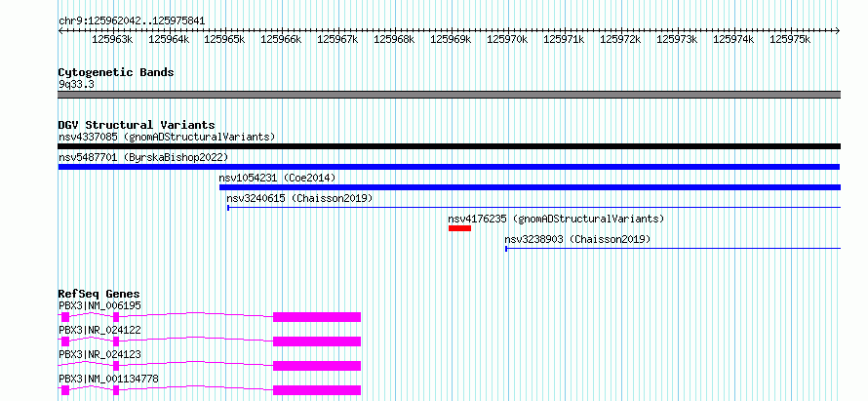Click the RefSeq Genes track title
Image resolution: width=868 pixels, height=401 pixels.
tap(99, 294)
